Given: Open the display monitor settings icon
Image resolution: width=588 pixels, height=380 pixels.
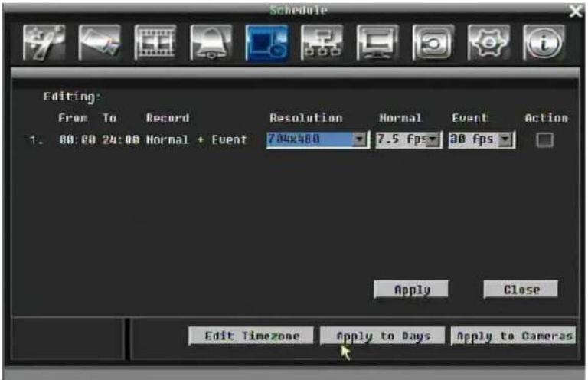Looking at the screenshot, I should point(377,43).
